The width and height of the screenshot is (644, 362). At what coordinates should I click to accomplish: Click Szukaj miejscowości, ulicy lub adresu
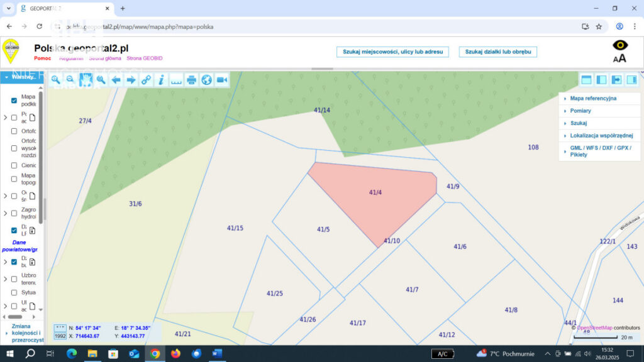[392, 52]
